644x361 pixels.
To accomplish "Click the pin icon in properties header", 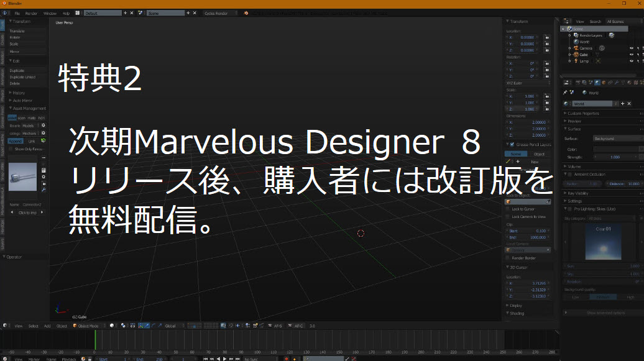I will [565, 93].
